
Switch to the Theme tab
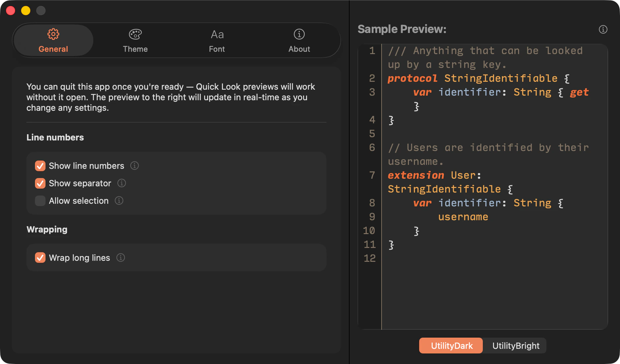[135, 41]
